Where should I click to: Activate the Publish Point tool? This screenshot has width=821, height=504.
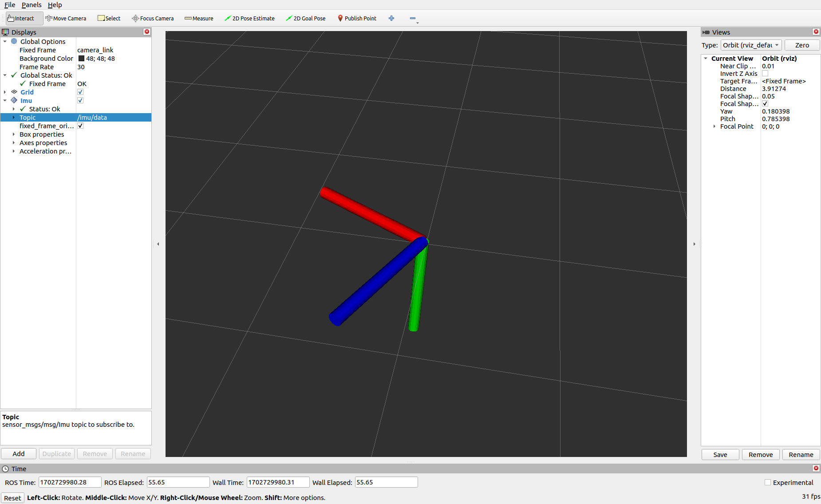click(x=357, y=18)
